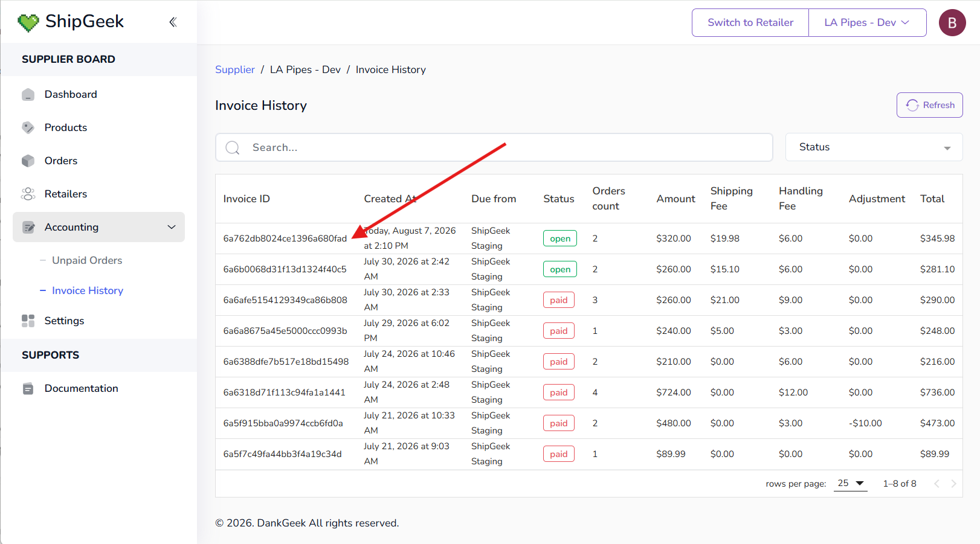Image resolution: width=980 pixels, height=544 pixels.
Task: Focus the Search input field
Action: coord(494,147)
